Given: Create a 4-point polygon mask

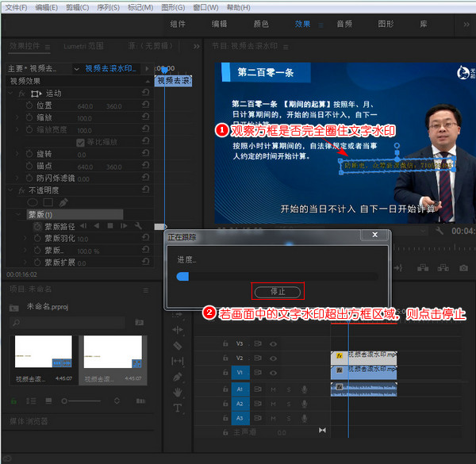Looking at the screenshot, I should click(48, 202).
